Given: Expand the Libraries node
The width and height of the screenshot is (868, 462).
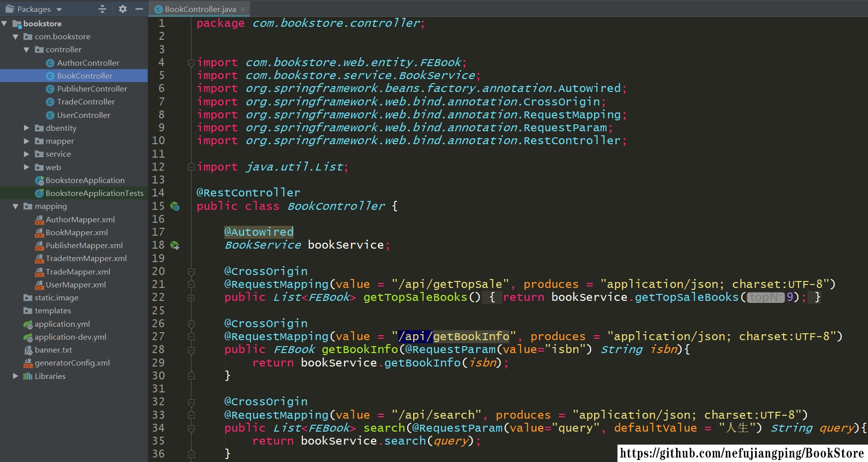Looking at the screenshot, I should click(15, 376).
